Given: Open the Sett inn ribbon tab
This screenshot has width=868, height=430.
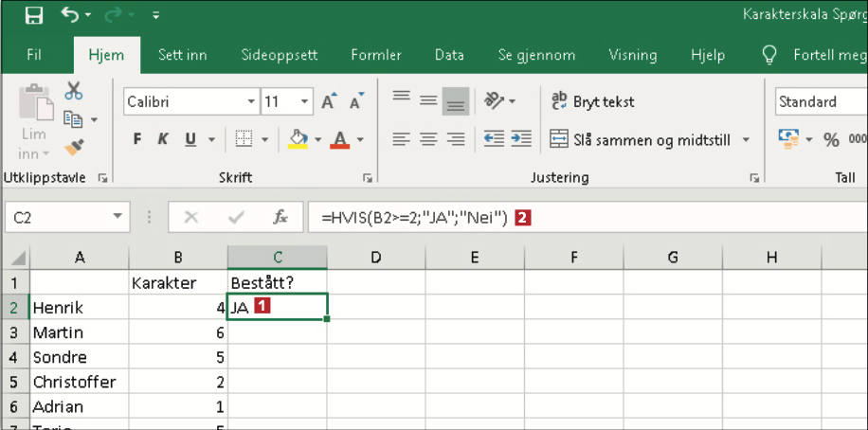Looking at the screenshot, I should pyautogui.click(x=182, y=55).
